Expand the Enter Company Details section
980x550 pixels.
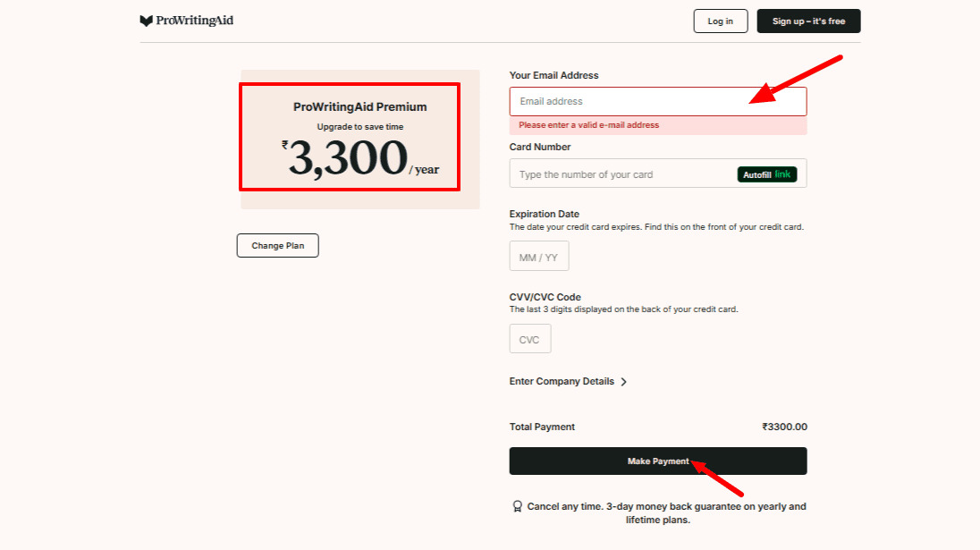[562, 381]
